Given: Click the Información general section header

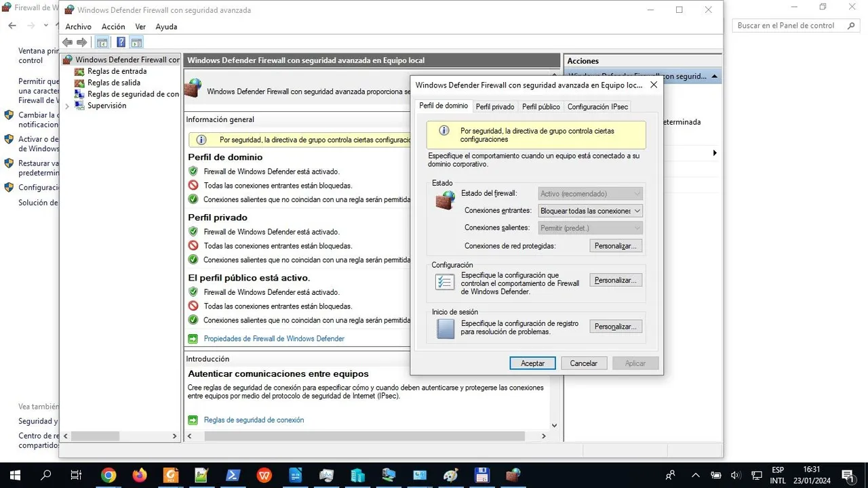Looking at the screenshot, I should 220,119.
